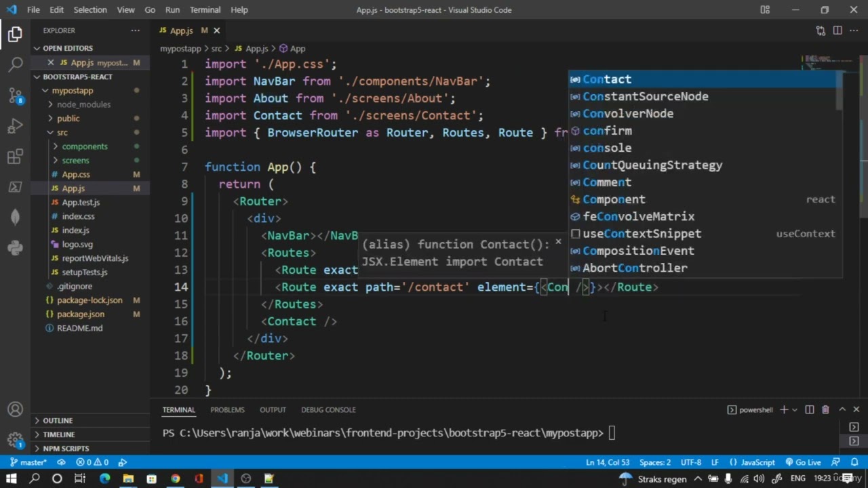Viewport: 868px width, 488px height.
Task: Expand the components folder
Action: tap(91, 146)
